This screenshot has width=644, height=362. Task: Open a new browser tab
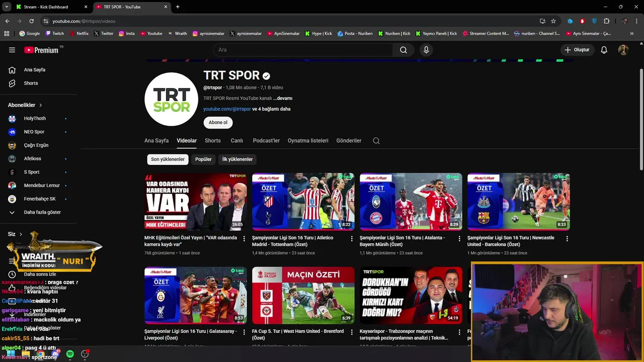(x=178, y=7)
